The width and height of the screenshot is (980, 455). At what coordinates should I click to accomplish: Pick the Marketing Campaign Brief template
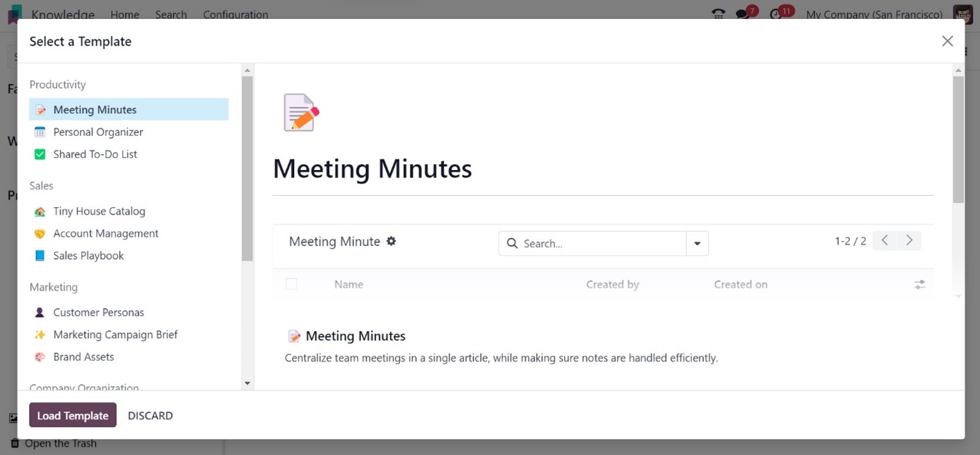tap(115, 335)
